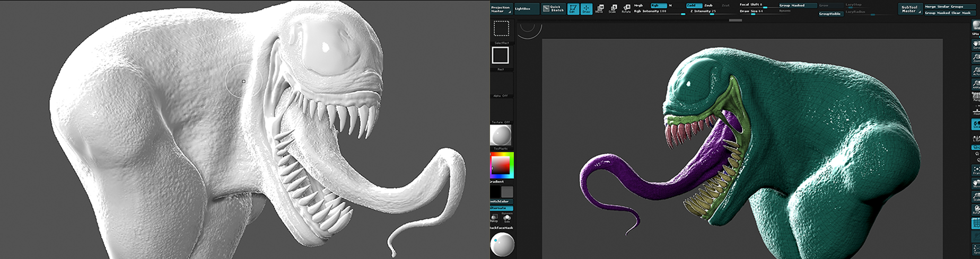Open the SubTool Master plugin menu
The height and width of the screenshot is (259, 980).
pos(909,9)
